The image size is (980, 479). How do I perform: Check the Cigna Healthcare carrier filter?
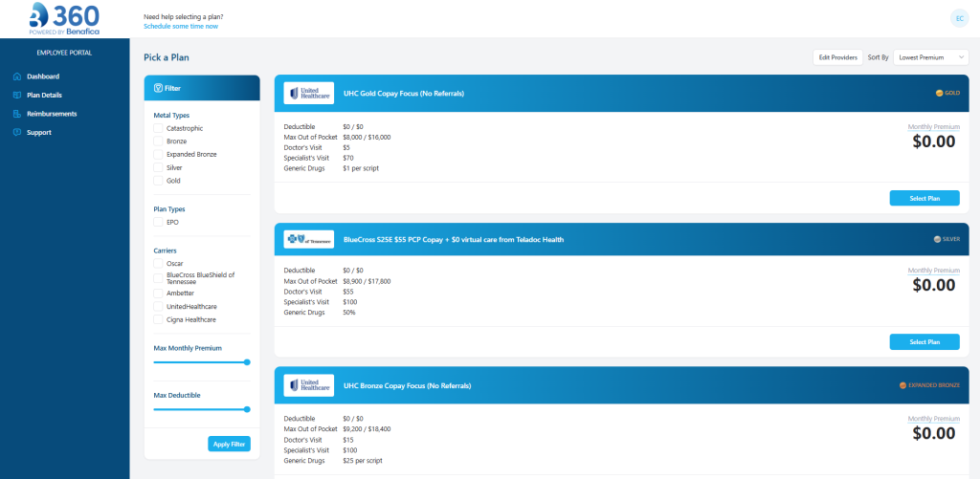158,319
